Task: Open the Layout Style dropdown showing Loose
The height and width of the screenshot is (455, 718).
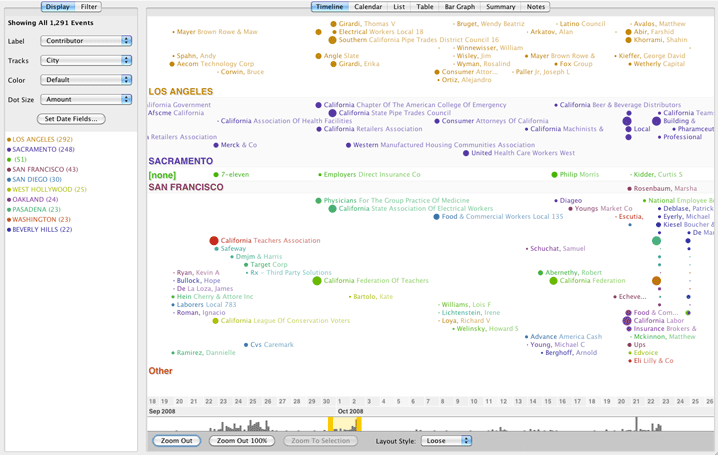Action: pyautogui.click(x=446, y=441)
